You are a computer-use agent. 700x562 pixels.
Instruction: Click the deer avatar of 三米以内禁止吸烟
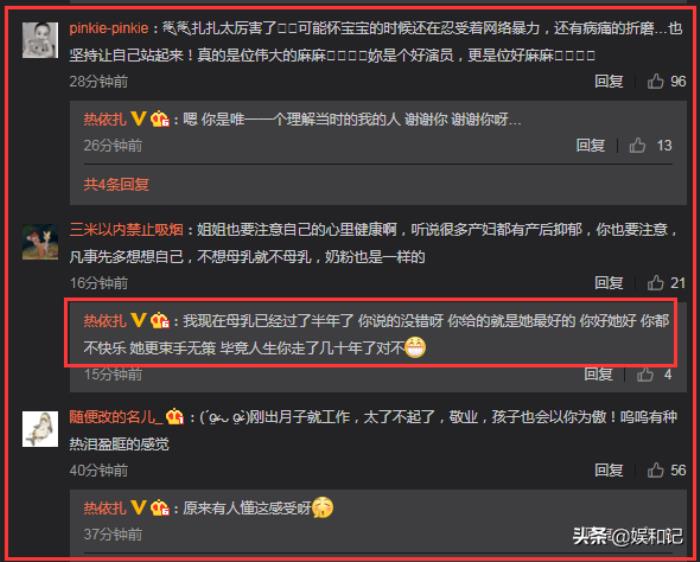coord(40,242)
